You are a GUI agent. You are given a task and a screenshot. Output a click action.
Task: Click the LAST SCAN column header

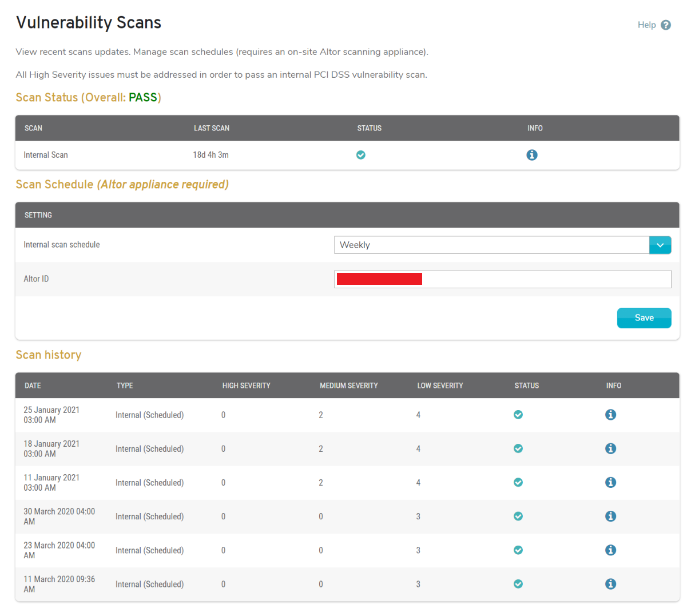[212, 128]
